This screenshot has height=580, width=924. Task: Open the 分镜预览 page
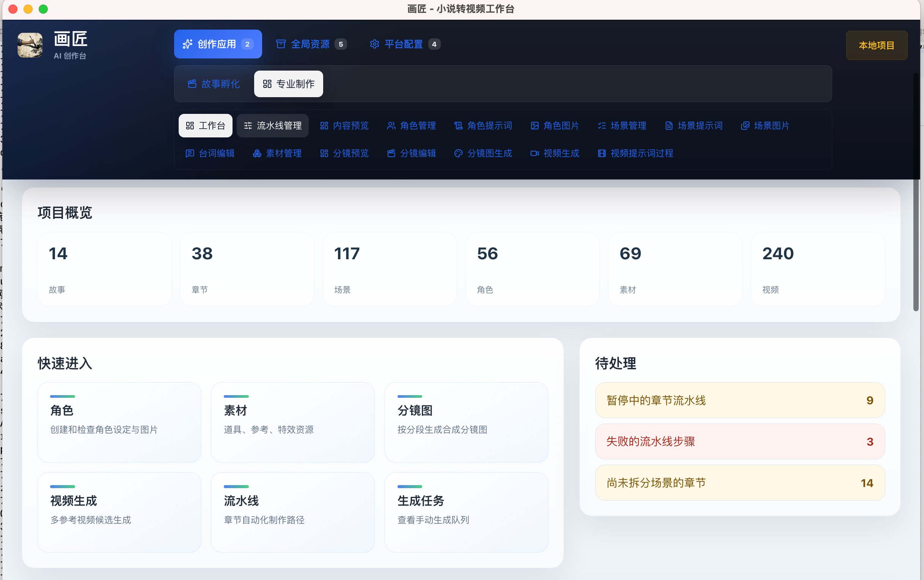coord(344,153)
